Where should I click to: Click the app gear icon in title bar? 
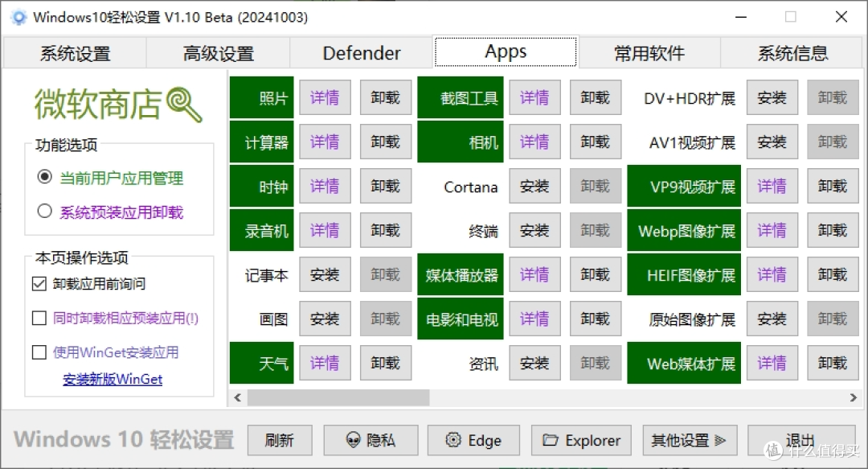point(18,17)
